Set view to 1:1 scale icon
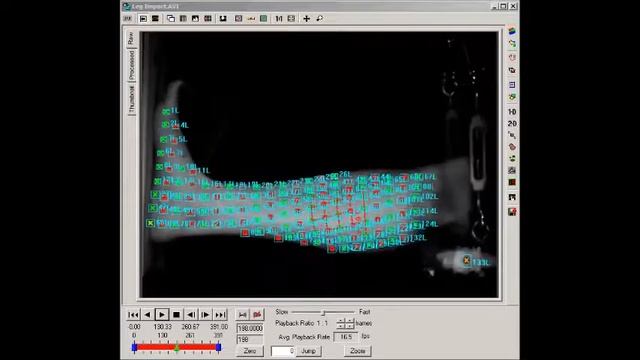 coord(279,19)
